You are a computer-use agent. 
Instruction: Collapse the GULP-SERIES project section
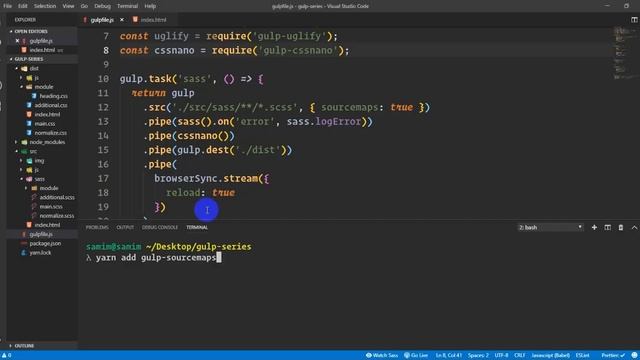tap(29, 59)
